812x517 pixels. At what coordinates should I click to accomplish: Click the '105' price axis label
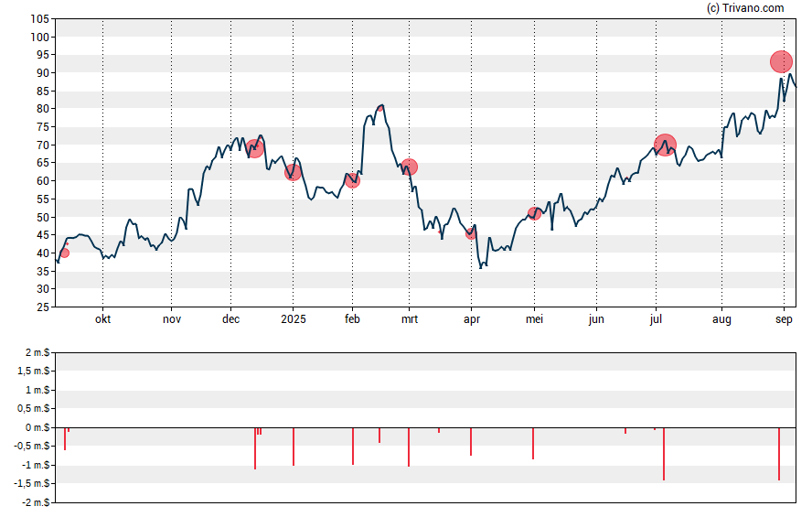pyautogui.click(x=39, y=19)
